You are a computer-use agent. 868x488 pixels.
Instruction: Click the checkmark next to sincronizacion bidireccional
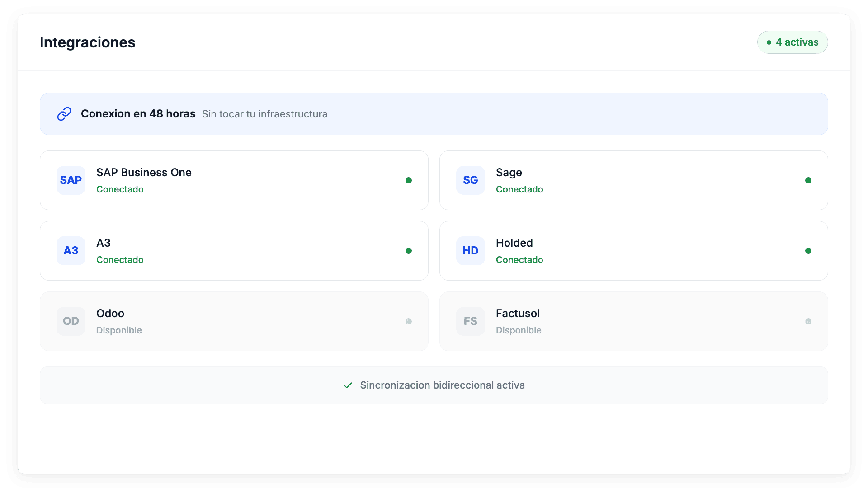point(347,385)
